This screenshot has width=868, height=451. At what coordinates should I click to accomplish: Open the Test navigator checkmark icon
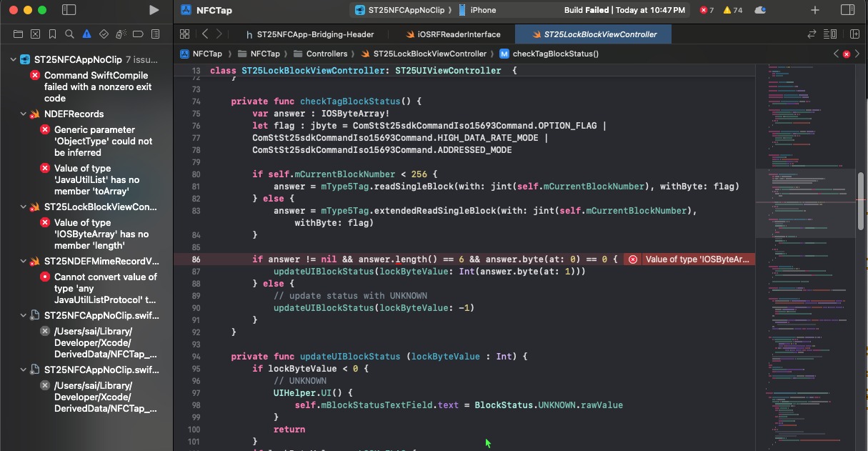[104, 34]
